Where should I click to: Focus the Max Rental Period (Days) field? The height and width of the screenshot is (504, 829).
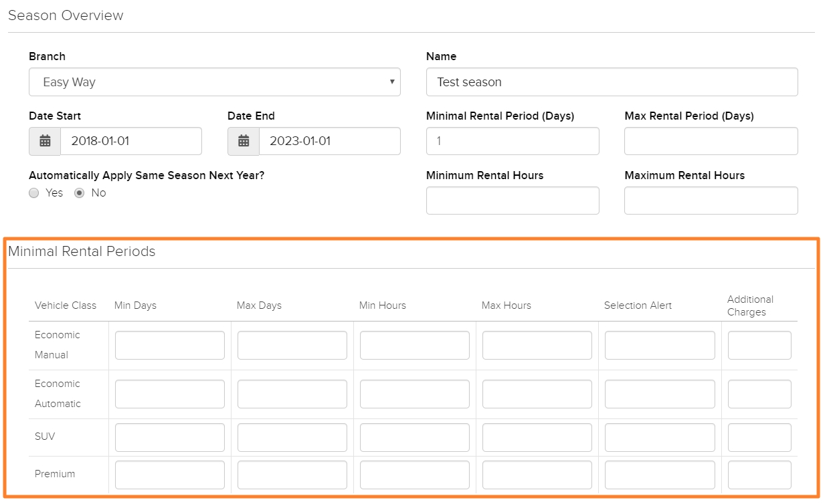click(711, 141)
